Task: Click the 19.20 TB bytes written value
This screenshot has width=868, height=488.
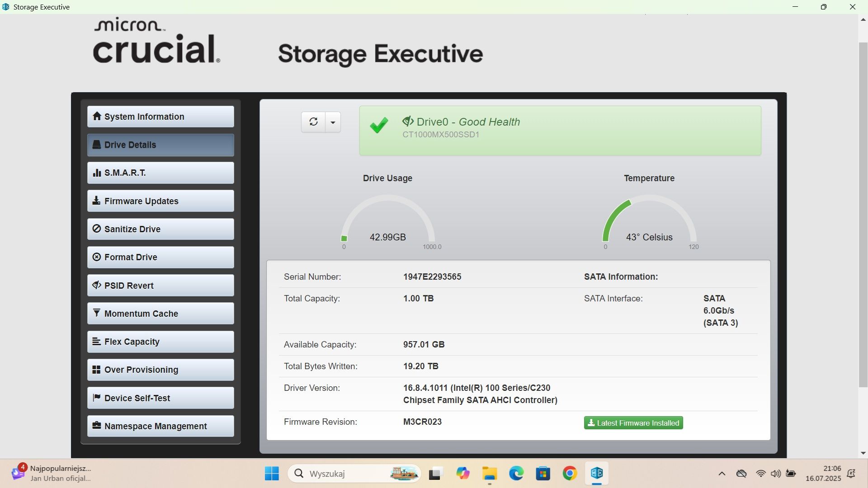Action: [420, 366]
